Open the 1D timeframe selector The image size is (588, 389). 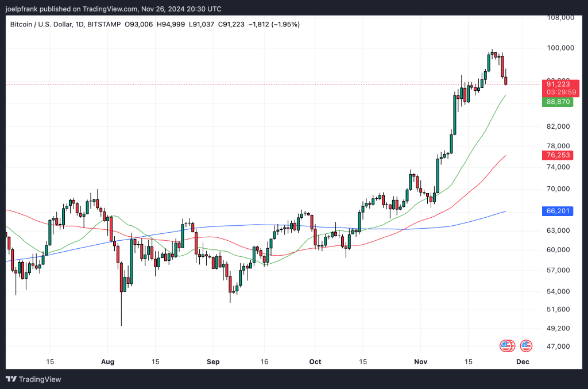(x=79, y=24)
